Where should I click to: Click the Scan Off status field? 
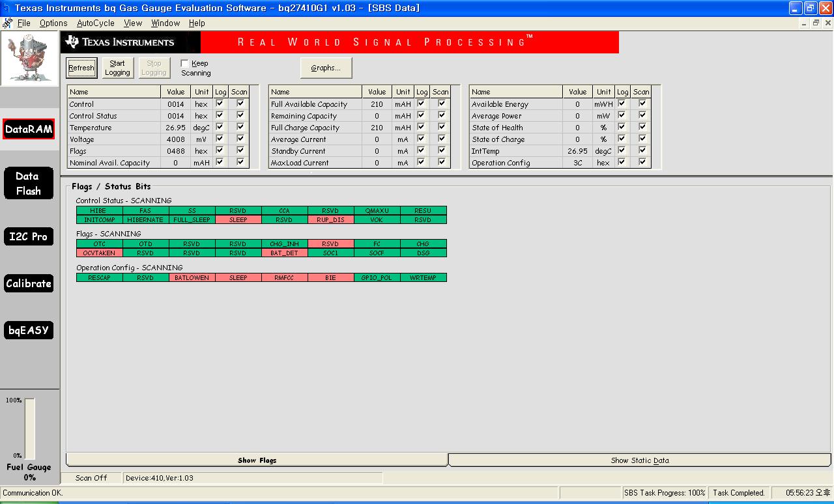pos(91,478)
